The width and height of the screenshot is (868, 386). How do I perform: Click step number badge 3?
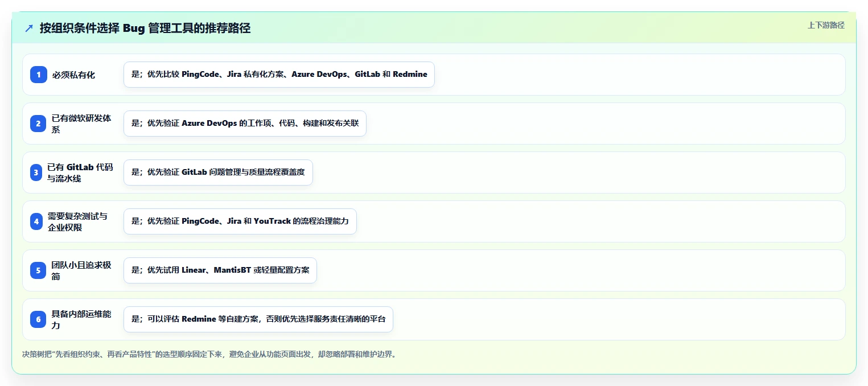point(36,173)
